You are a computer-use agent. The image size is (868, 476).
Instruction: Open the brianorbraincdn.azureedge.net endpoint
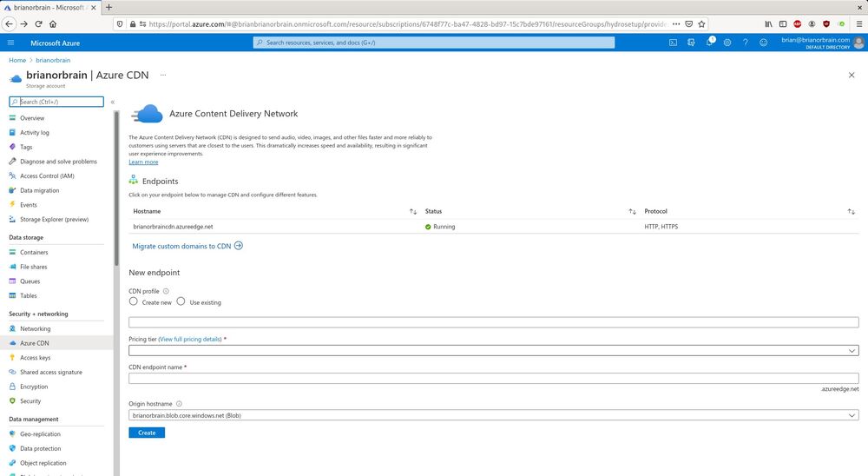(173, 227)
